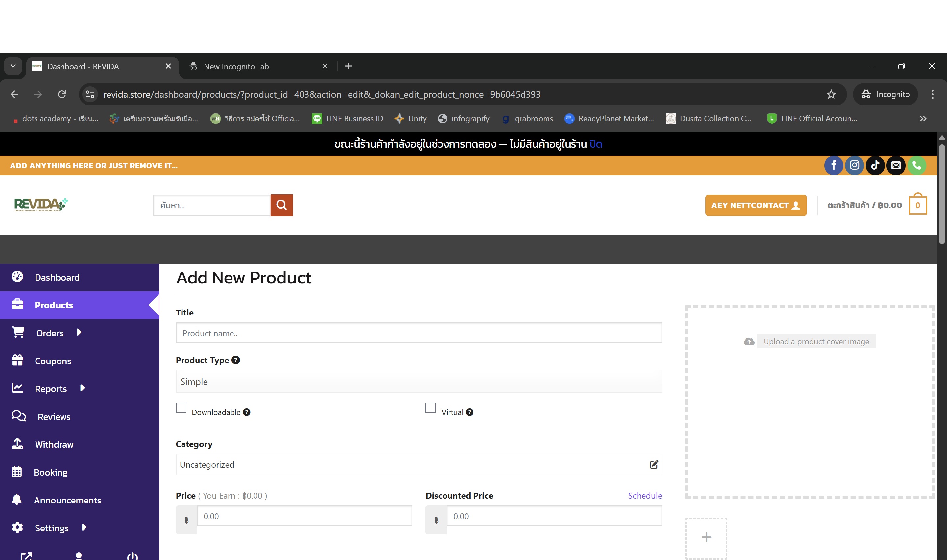Viewport: 947px width, 560px height.
Task: Expand the Orders submenu arrow
Action: click(79, 332)
